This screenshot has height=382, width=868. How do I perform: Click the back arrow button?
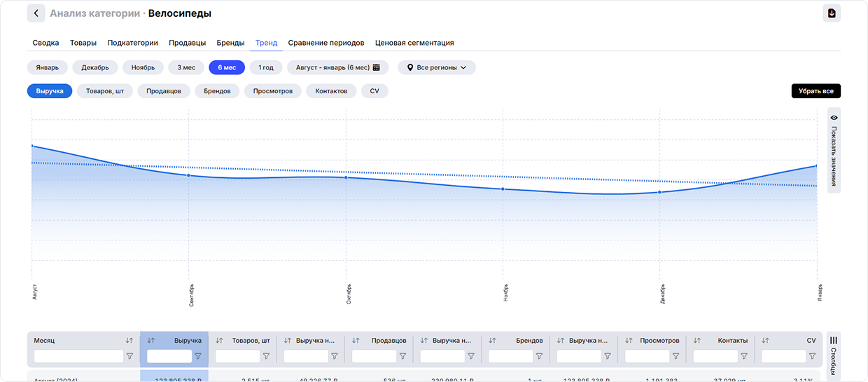[36, 13]
